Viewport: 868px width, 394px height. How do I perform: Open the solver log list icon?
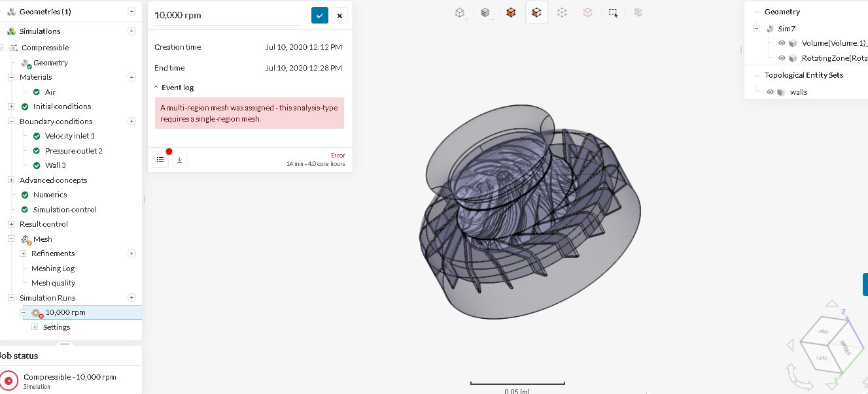(x=160, y=159)
